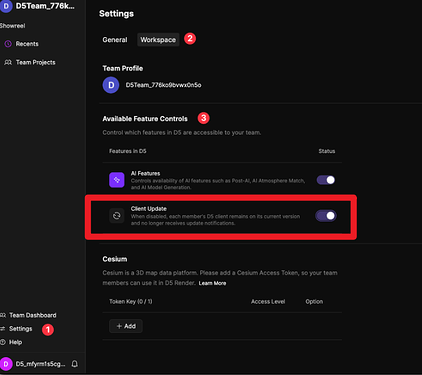Click the Team Projects people icon
The width and height of the screenshot is (422, 375).
coord(8,62)
